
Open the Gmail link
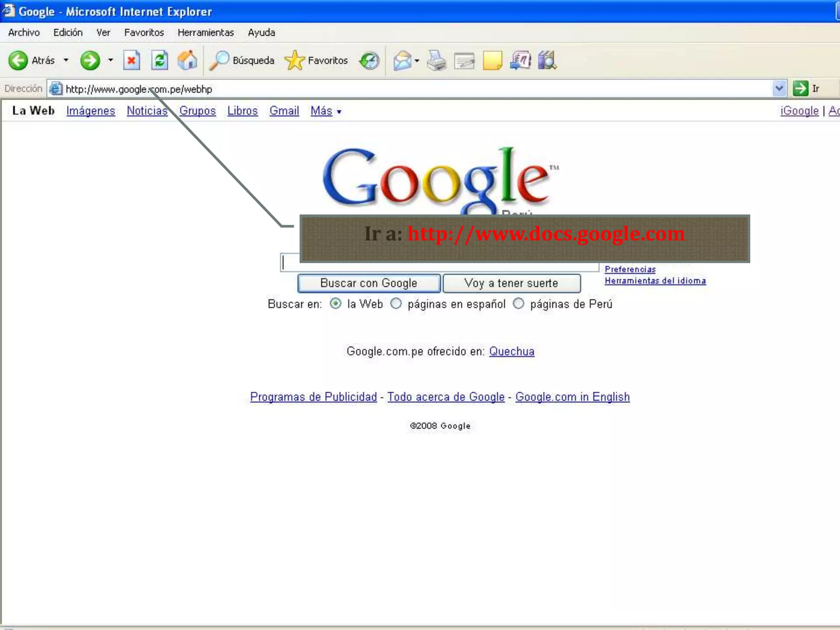284,111
